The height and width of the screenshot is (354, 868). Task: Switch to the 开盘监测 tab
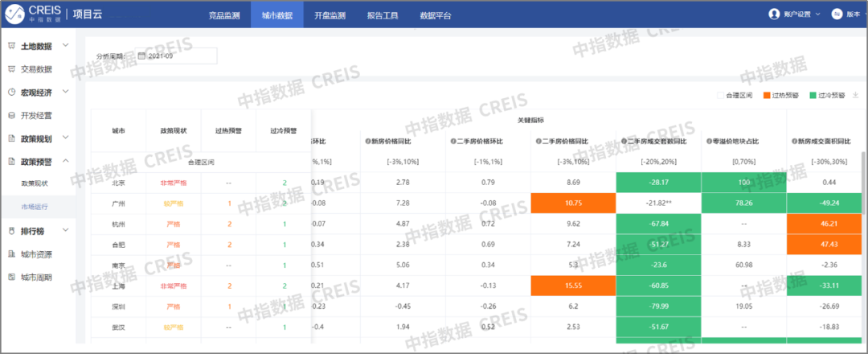point(330,15)
